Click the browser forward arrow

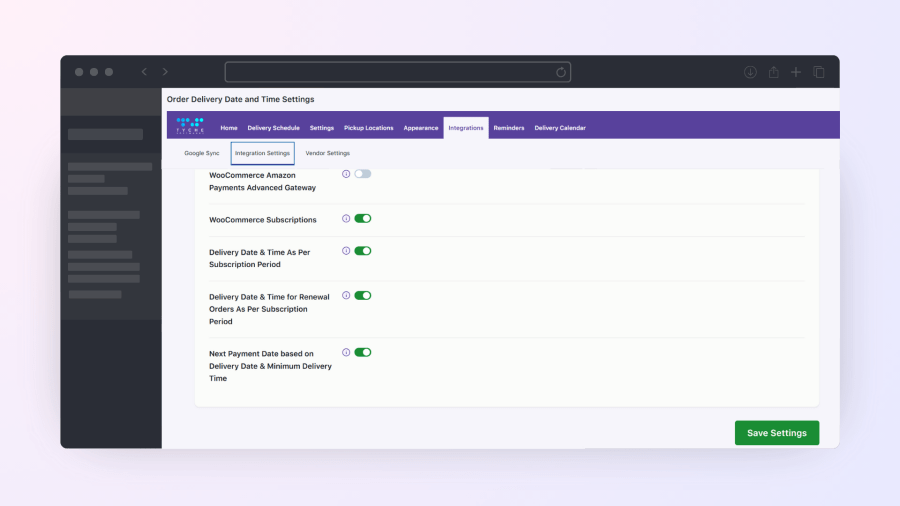click(x=165, y=72)
